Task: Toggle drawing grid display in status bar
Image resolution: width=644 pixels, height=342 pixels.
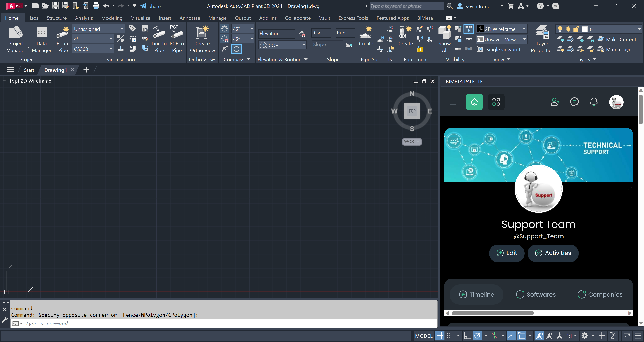Action: 440,336
